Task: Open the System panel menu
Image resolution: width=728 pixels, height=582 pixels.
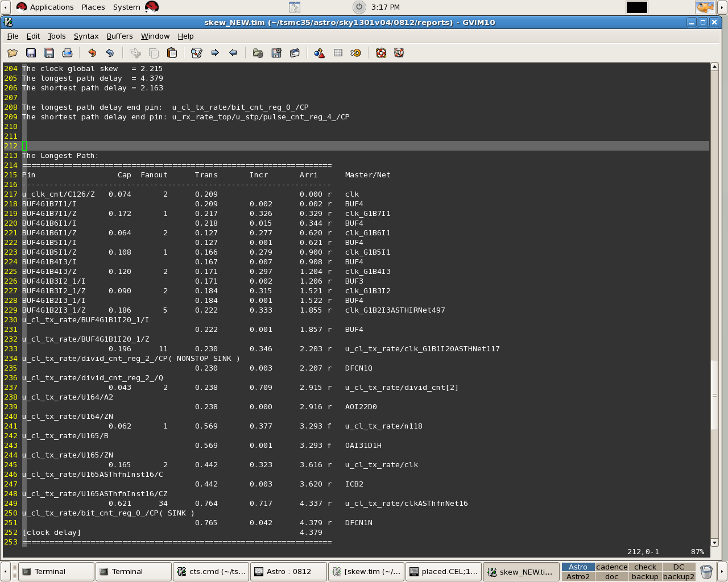Action: (126, 7)
